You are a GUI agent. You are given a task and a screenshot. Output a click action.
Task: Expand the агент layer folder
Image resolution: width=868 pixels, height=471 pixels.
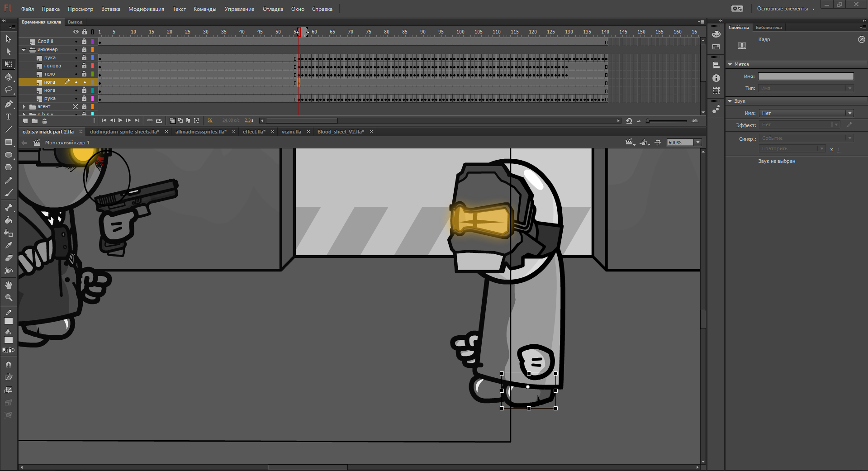24,107
